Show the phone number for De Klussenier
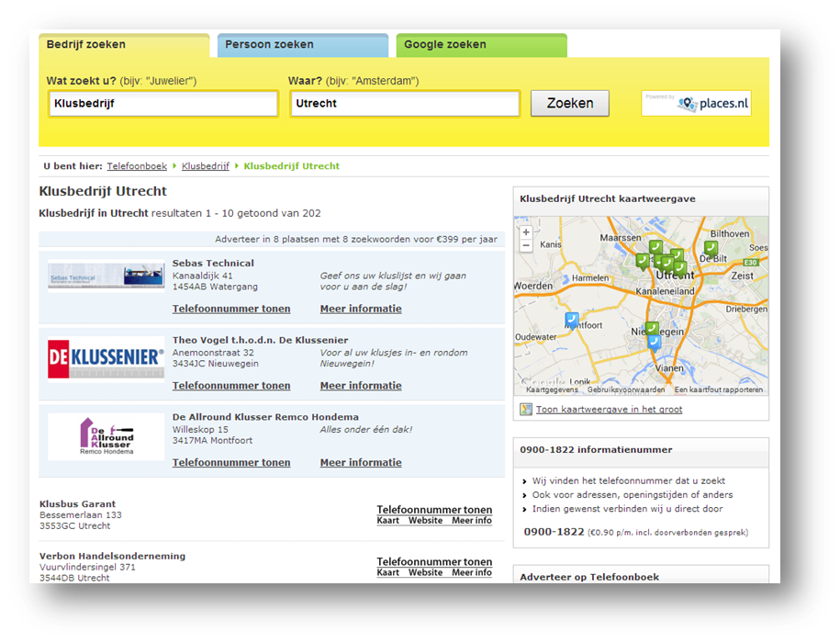Viewport: 840px width, 643px height. click(231, 385)
